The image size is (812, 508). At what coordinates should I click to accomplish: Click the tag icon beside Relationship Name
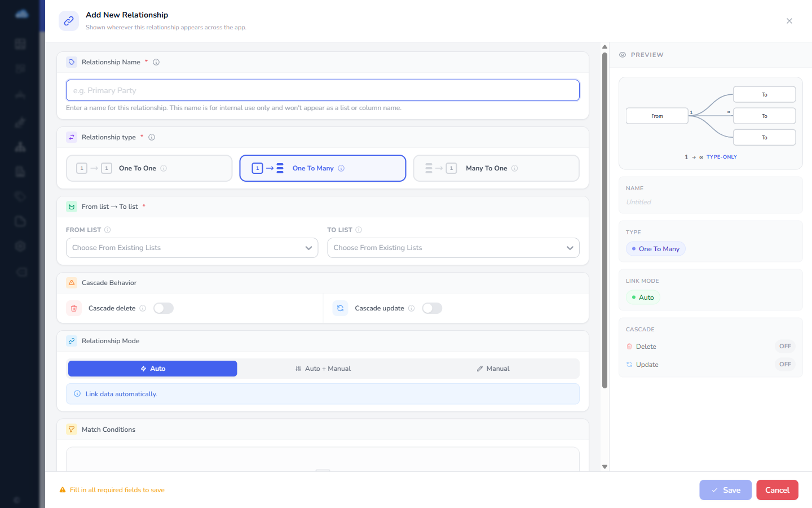pyautogui.click(x=72, y=62)
